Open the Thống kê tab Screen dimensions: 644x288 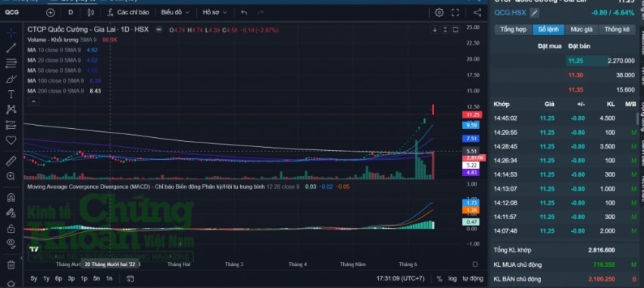pos(617,30)
